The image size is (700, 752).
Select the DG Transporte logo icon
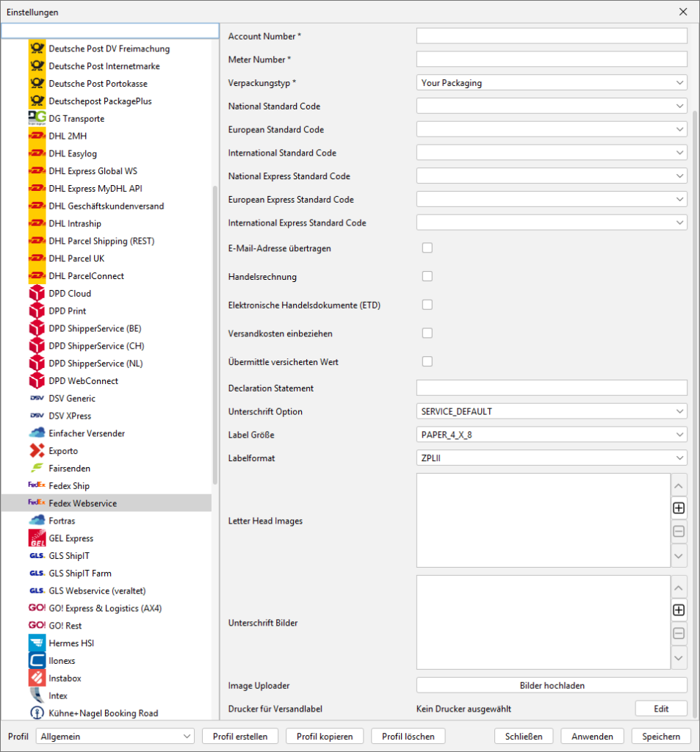click(x=37, y=119)
